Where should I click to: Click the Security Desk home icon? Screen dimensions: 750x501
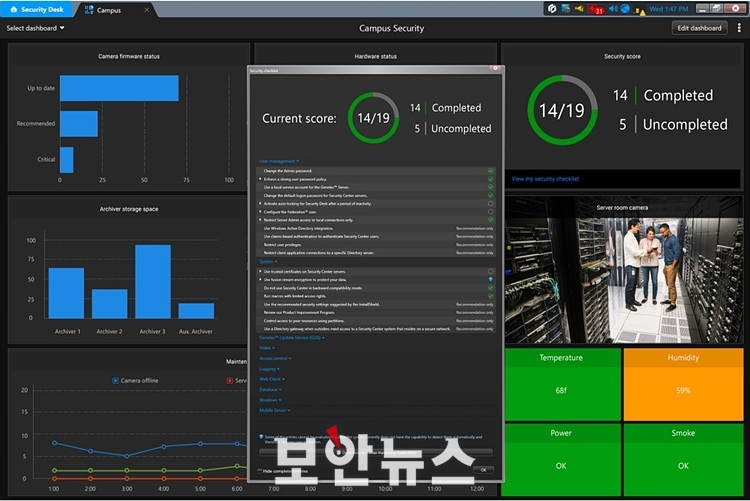click(x=13, y=9)
